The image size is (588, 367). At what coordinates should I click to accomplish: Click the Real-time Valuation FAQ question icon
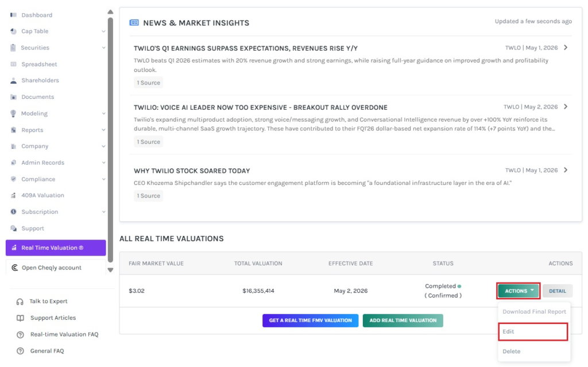click(x=20, y=334)
